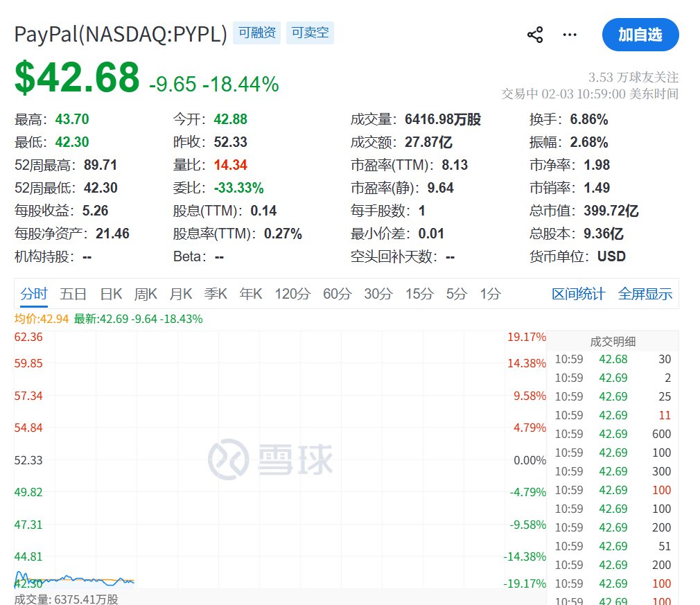Open the 区间统计 link
700x605 pixels.
[x=579, y=294]
